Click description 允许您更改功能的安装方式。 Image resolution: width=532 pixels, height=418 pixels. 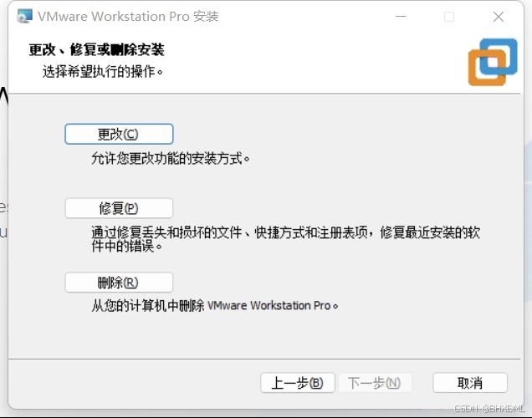pos(171,158)
